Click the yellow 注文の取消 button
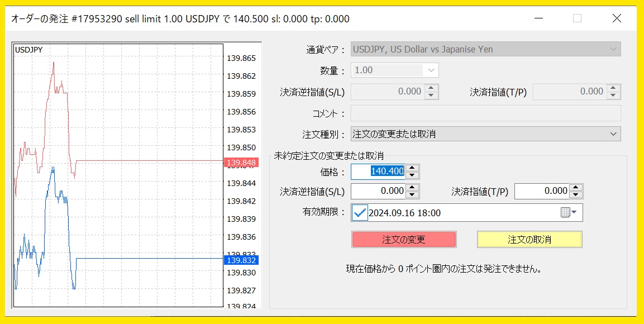 click(529, 240)
